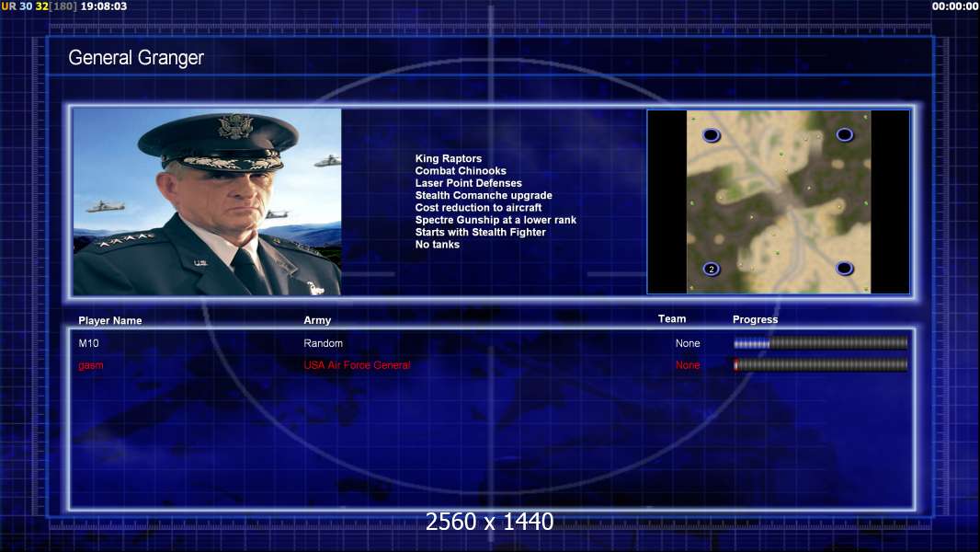Click the map preview thumbnail

[778, 201]
